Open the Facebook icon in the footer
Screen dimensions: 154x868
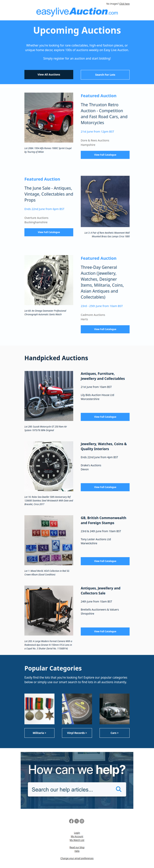tap(71, 821)
